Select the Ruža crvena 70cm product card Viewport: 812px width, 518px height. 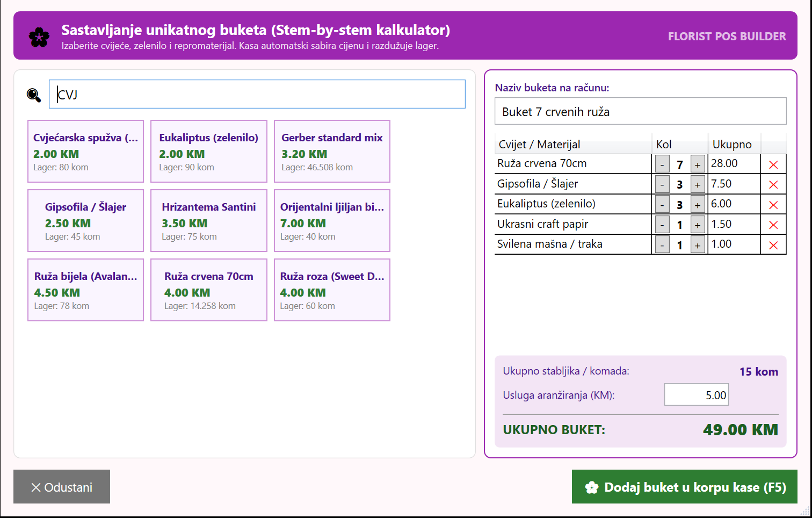pyautogui.click(x=209, y=290)
